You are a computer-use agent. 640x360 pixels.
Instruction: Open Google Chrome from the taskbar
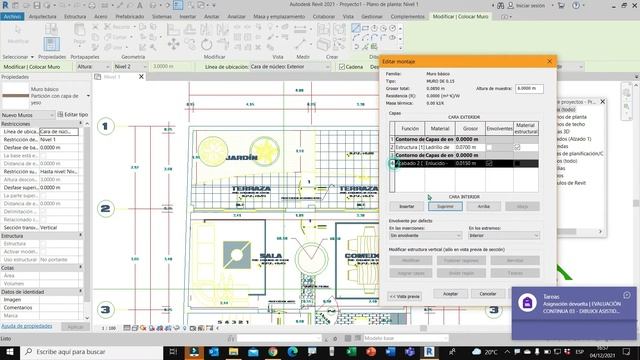coord(273,352)
